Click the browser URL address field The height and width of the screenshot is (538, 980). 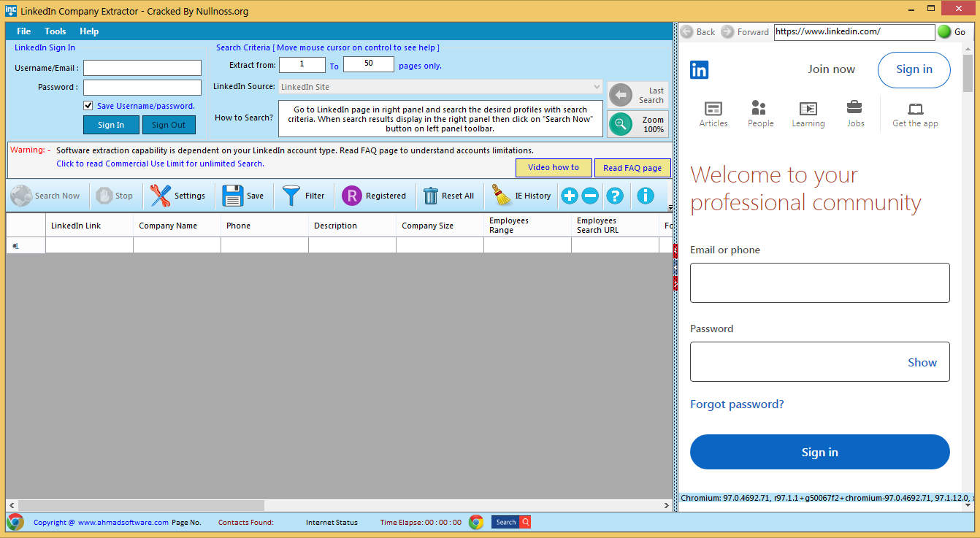point(854,32)
